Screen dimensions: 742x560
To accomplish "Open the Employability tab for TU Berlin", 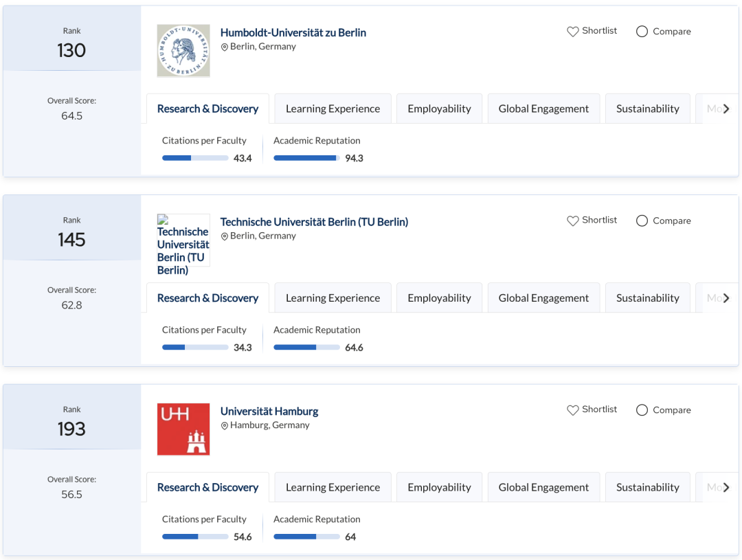I will coord(439,298).
